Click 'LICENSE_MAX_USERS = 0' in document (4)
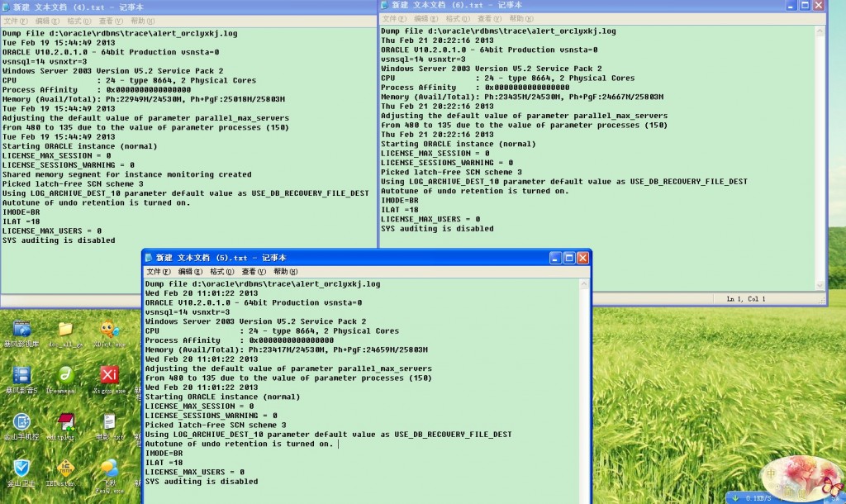This screenshot has height=504, width=846. tap(52, 231)
